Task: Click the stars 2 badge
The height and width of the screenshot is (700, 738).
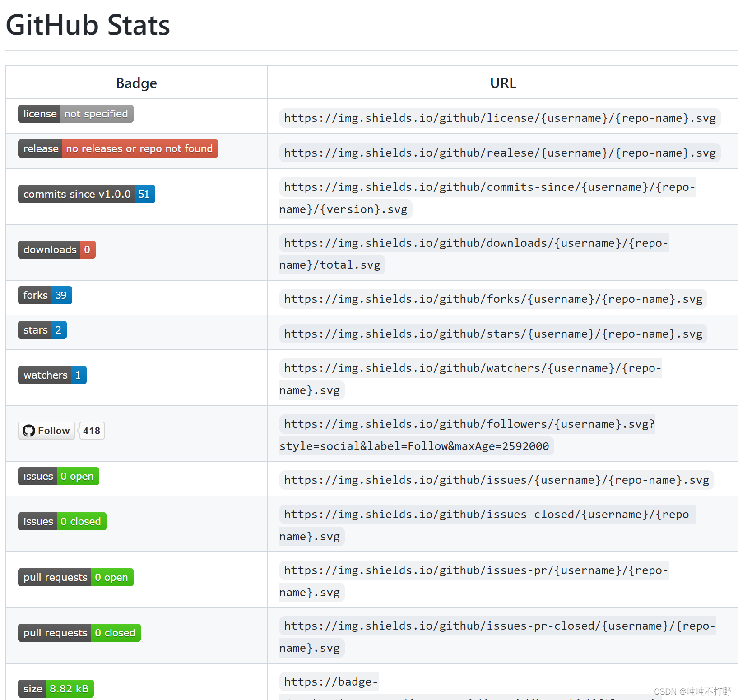Action: (42, 330)
